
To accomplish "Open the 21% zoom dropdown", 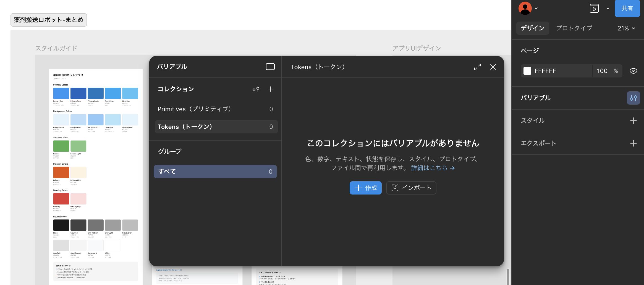I will [x=626, y=28].
